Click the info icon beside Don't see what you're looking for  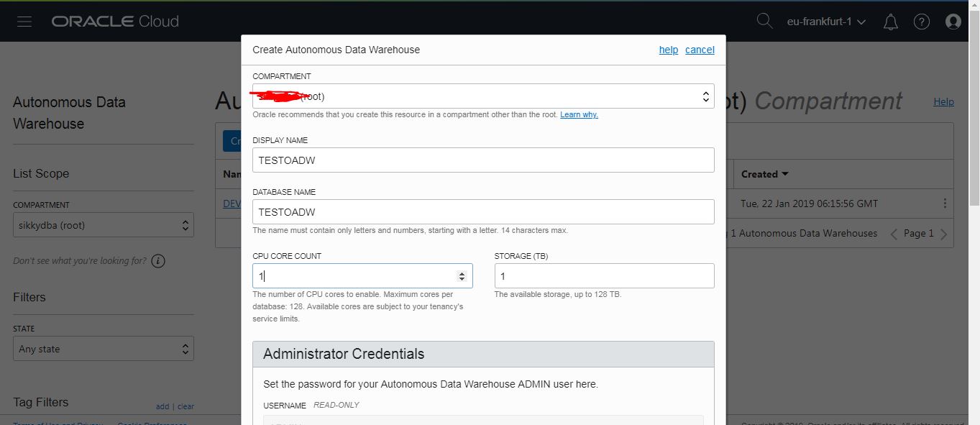(158, 261)
